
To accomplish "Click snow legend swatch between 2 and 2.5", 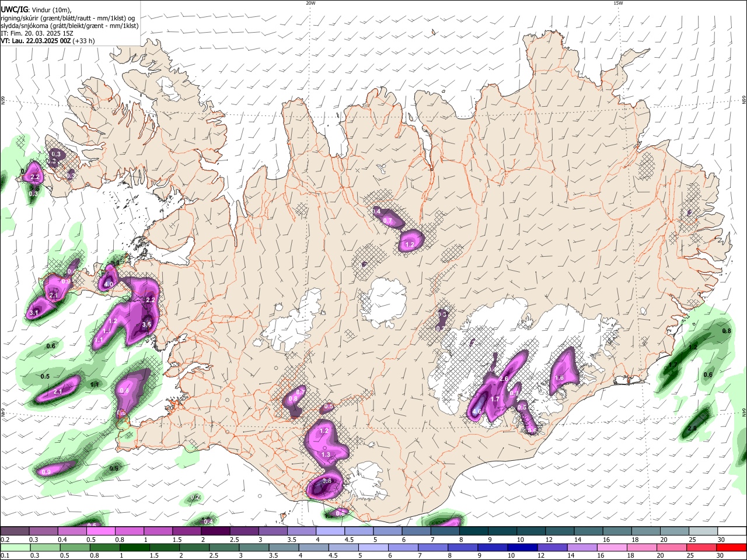I will coord(215,531).
